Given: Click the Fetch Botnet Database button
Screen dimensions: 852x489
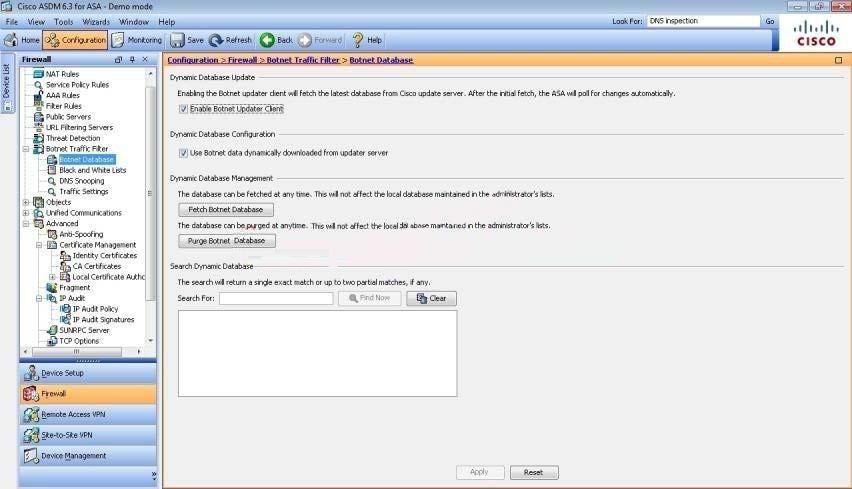Looking at the screenshot, I should click(x=226, y=210).
